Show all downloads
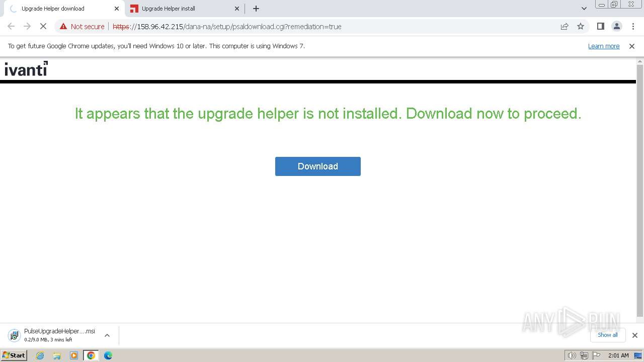This screenshot has width=644, height=362. [x=607, y=335]
